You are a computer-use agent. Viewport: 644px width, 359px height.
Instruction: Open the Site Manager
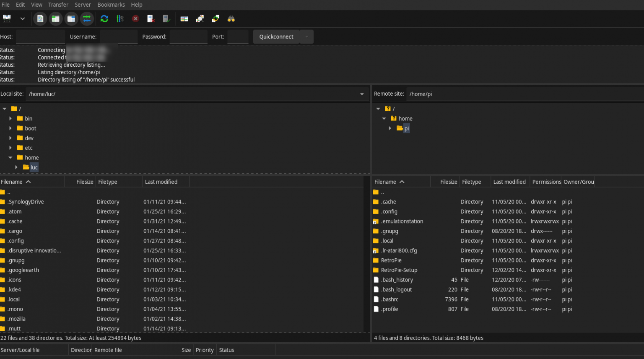(7, 18)
